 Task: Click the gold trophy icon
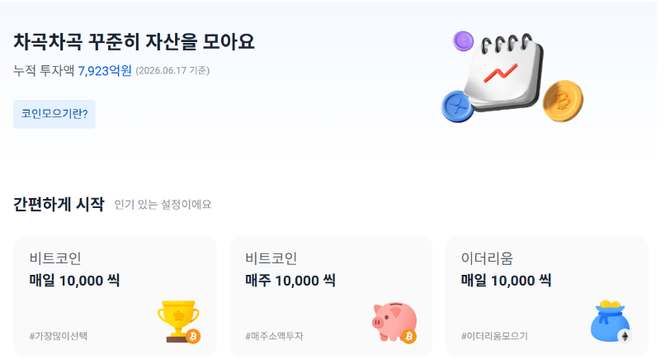[x=179, y=321]
